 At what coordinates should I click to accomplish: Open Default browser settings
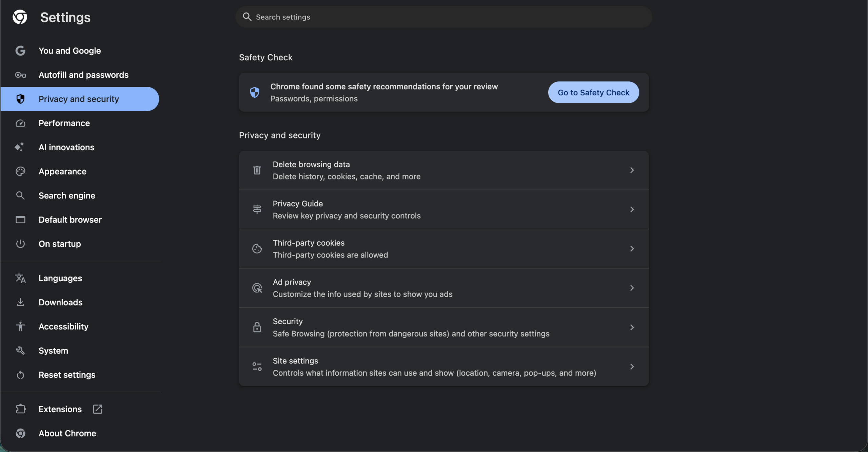80,220
